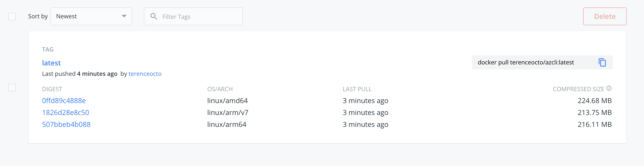Check the checkbox for the latest tag row
Screen dimensions: 644x166
coord(12,88)
